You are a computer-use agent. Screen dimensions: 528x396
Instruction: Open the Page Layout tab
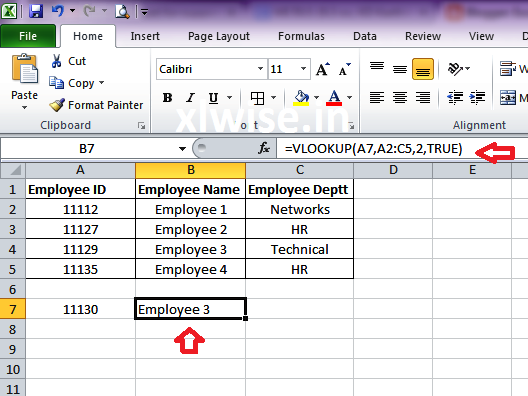tap(219, 36)
